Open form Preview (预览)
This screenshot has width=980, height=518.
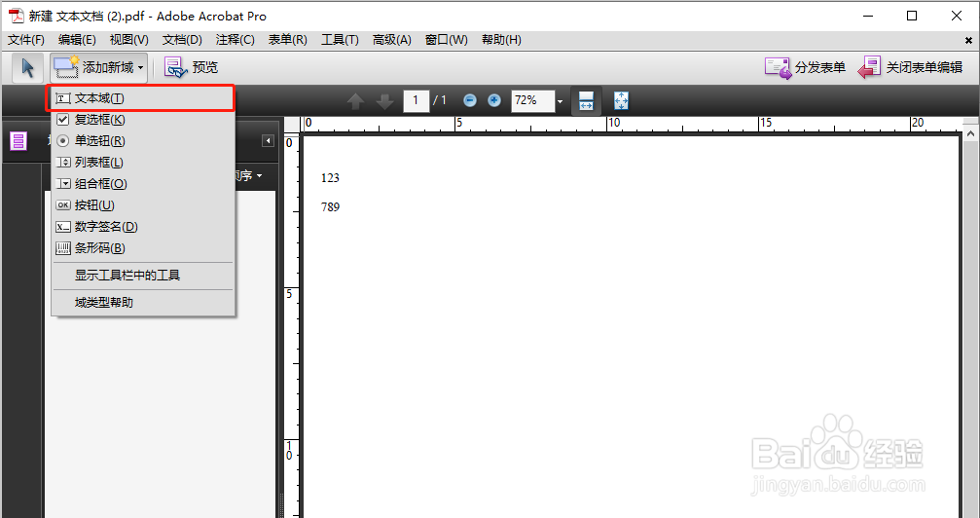(192, 67)
